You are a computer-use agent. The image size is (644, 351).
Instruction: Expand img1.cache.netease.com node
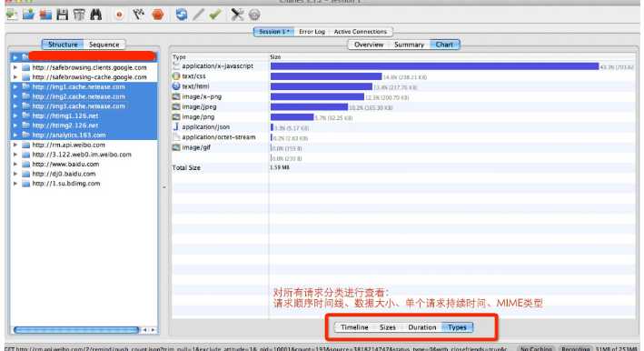tap(15, 86)
